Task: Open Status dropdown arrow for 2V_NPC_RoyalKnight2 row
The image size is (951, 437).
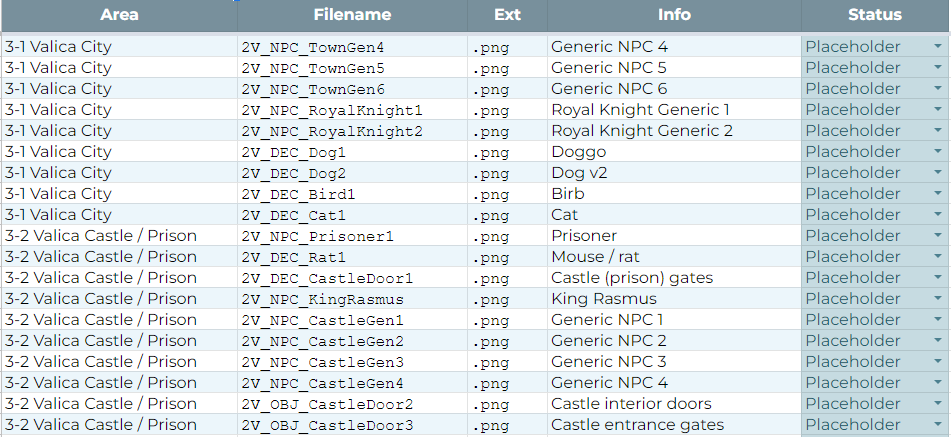Action: [x=937, y=131]
